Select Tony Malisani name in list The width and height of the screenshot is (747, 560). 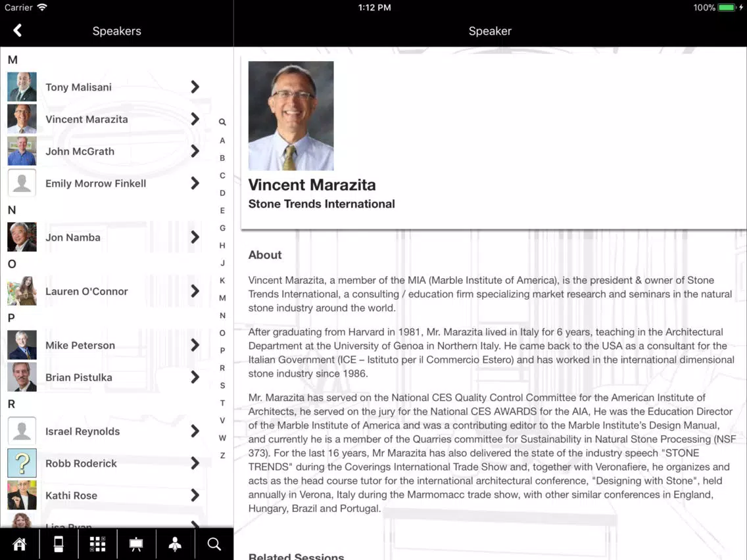(x=79, y=87)
